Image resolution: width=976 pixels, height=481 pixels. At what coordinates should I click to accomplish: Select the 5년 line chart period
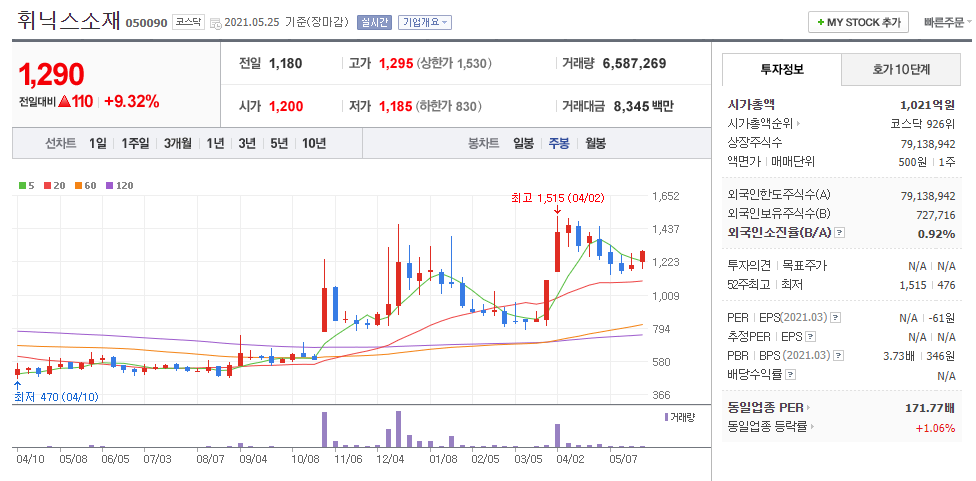click(279, 144)
